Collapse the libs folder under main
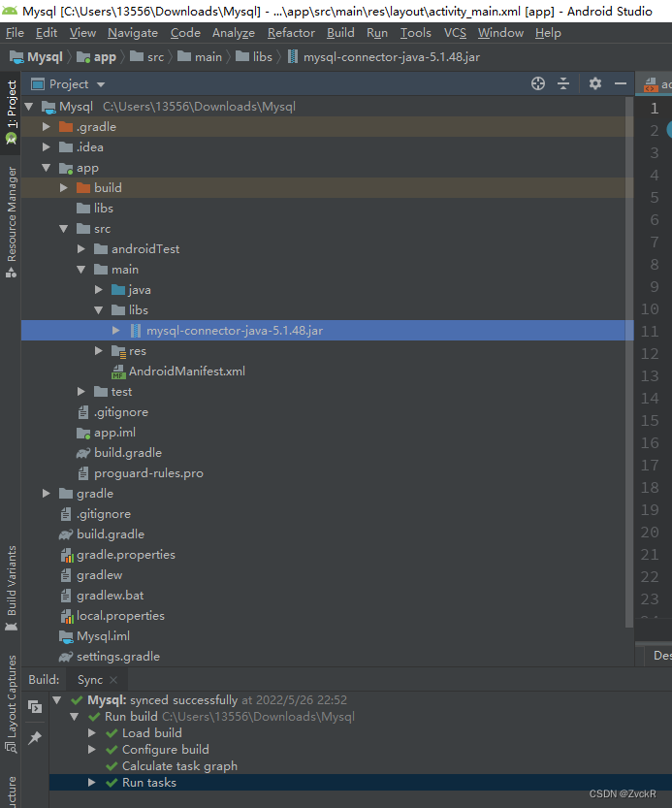Screen dimensions: 672x808 click(x=99, y=310)
